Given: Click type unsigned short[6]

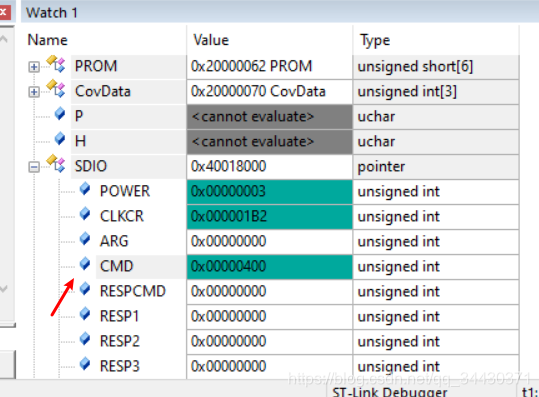Looking at the screenshot, I should (x=436, y=66).
